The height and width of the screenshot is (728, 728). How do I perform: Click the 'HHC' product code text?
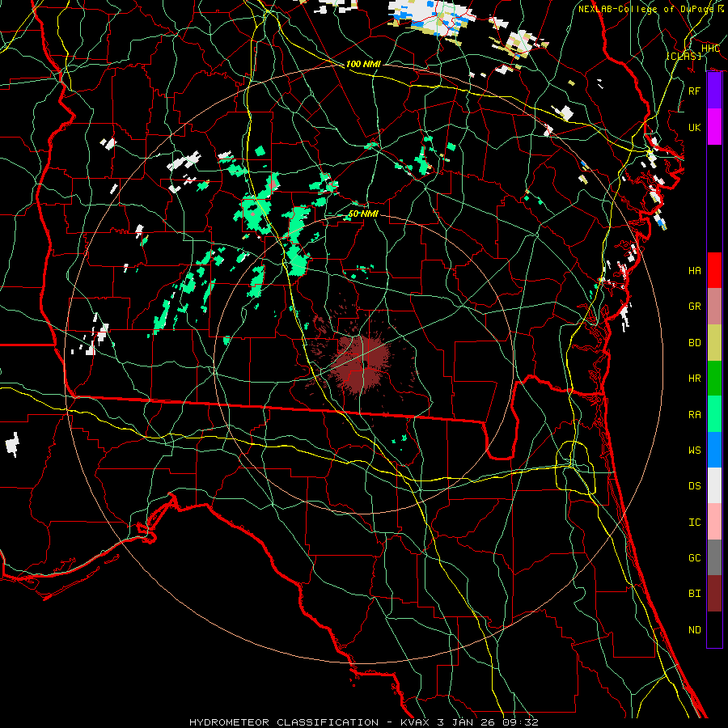point(710,49)
